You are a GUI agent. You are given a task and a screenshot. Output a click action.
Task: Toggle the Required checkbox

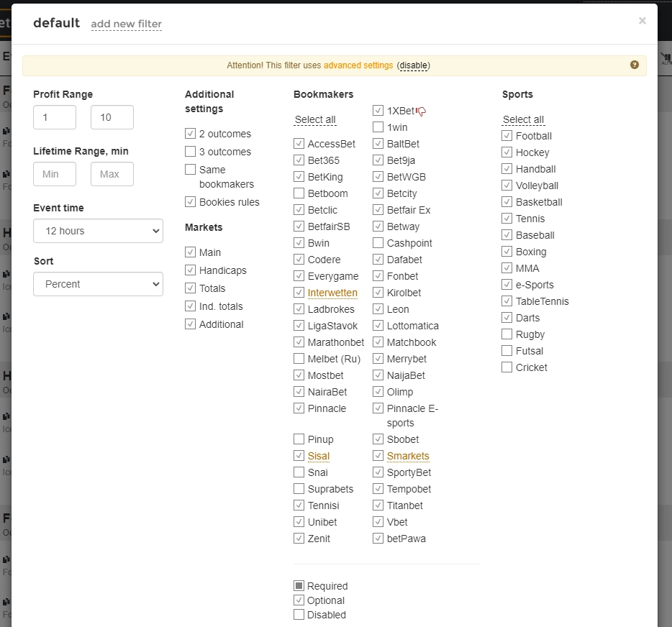[x=299, y=586]
